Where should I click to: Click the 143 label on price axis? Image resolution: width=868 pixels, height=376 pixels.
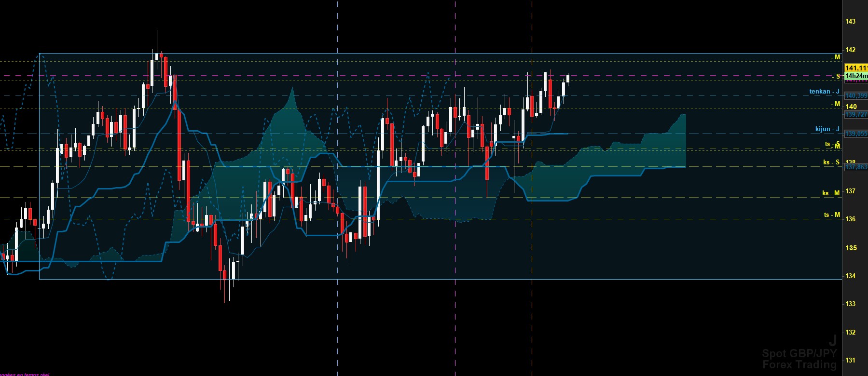(x=851, y=21)
